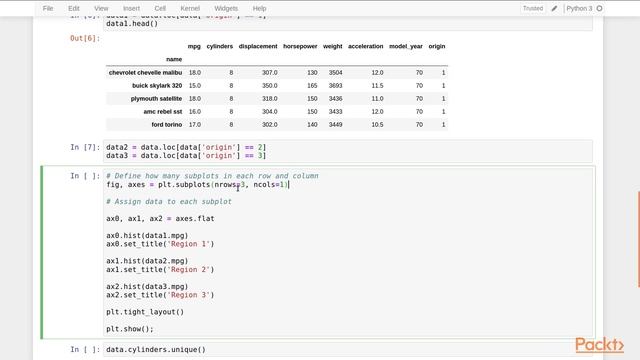Click the data.cylinders.unique() cell

pos(348,349)
